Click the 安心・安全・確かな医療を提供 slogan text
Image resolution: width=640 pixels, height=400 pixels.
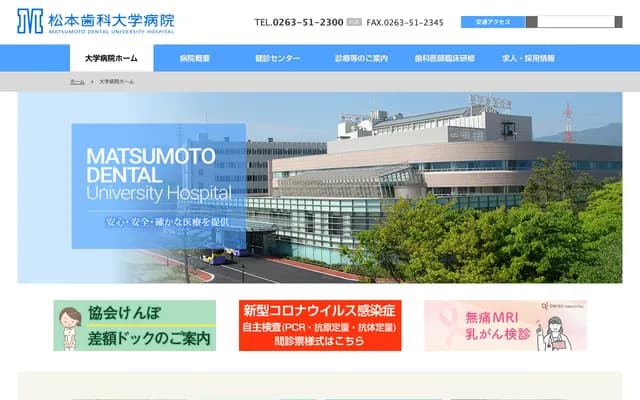tap(167, 222)
